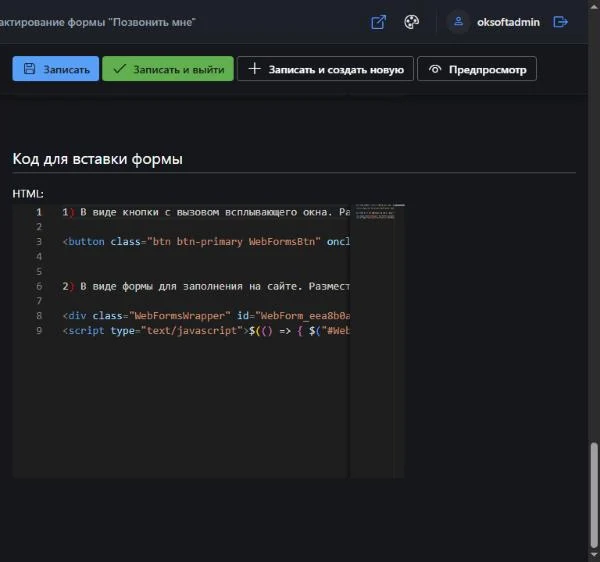Click the button tag on code line 3
This screenshot has width=600, height=562.
pos(206,242)
